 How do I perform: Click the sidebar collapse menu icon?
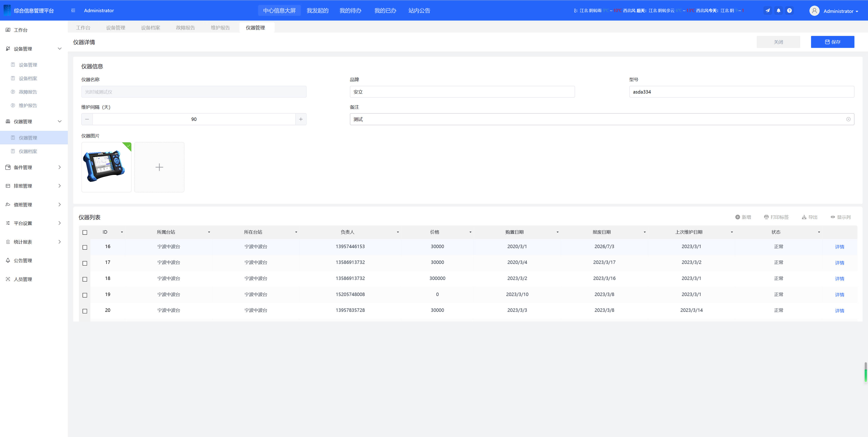point(73,10)
